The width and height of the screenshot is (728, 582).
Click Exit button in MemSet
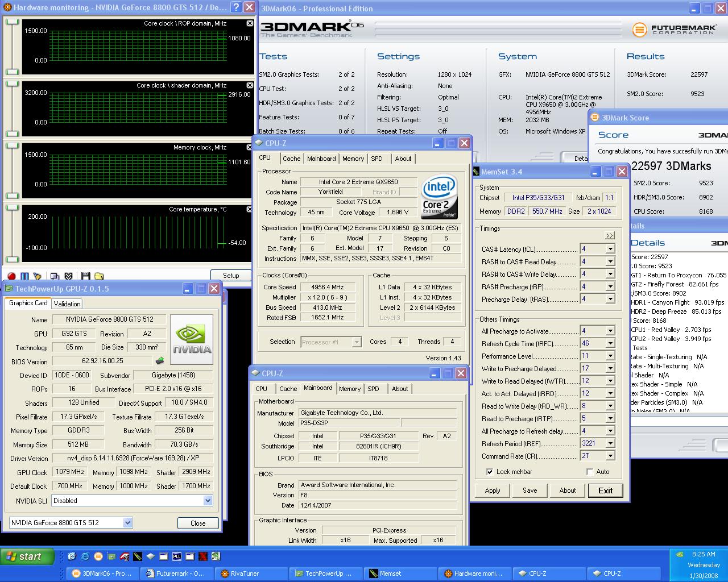(606, 490)
